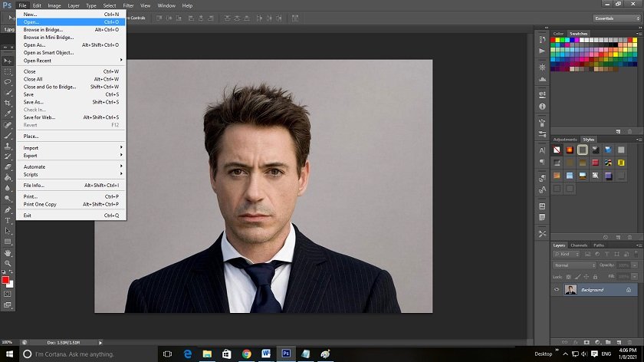Toggle layer filtering switch

[x=636, y=254]
